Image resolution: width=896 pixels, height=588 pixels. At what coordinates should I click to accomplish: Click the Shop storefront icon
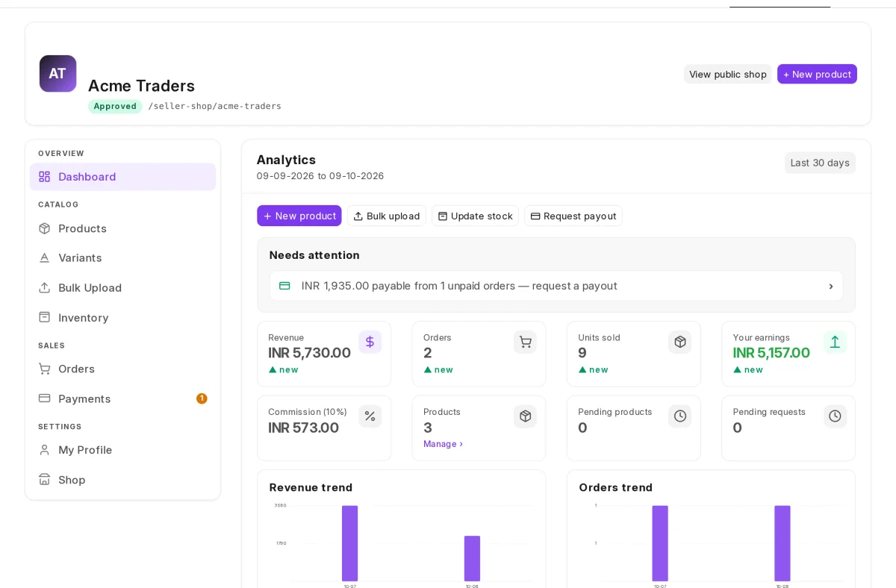pos(45,480)
